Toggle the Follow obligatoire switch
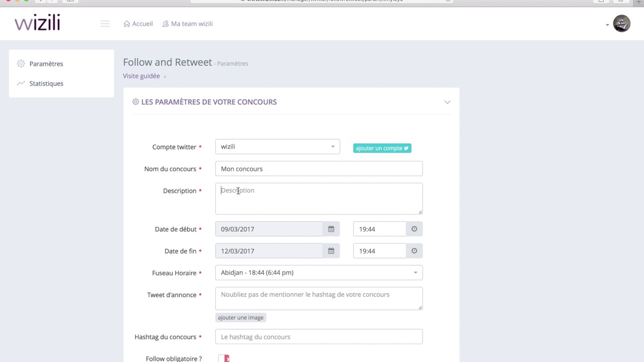Image resolution: width=644 pixels, height=362 pixels. point(224,358)
